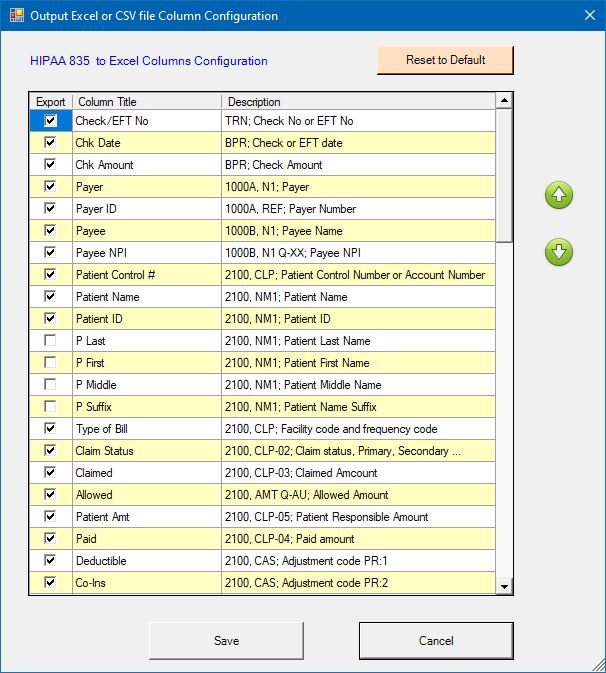Enable export of P Last column

[50, 340]
